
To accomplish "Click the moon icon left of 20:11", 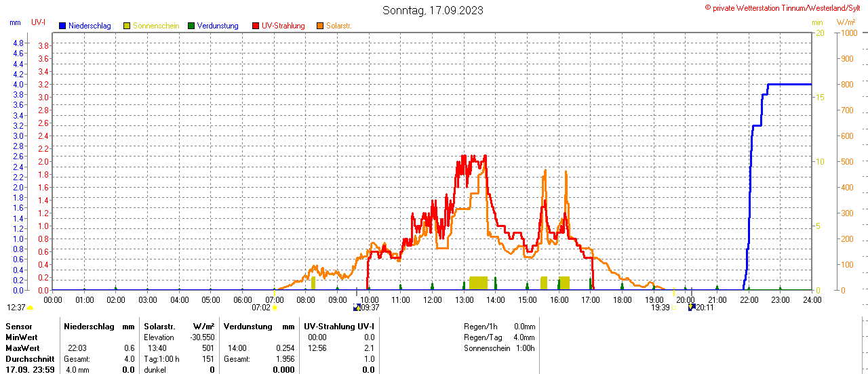I will coord(692,308).
